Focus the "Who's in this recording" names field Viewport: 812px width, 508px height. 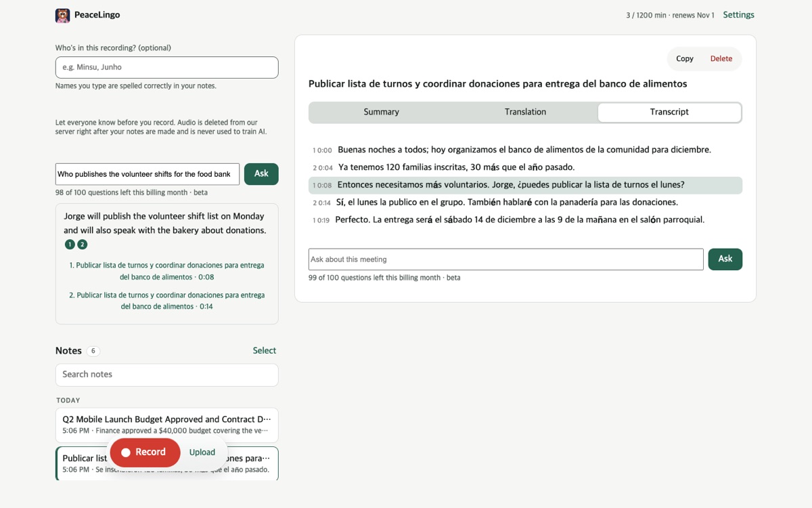(166, 67)
